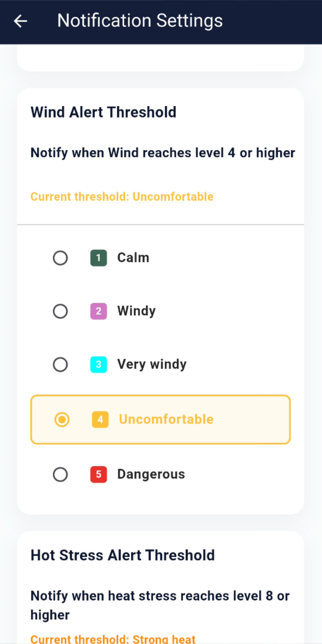Click the Hot Stress Alert Threshold heading
Screen dimensions: 322x644
point(122,555)
